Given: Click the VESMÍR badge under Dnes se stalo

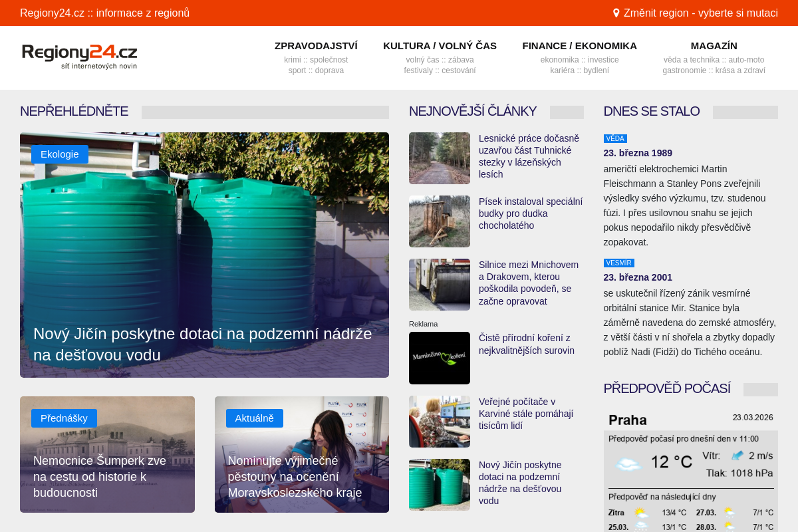Looking at the screenshot, I should click(x=618, y=263).
